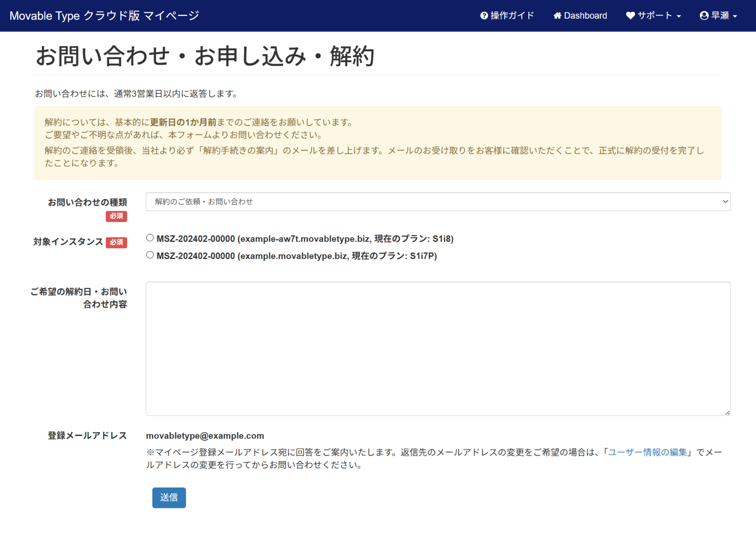Click the heart icon beside サポート
Screen dimensions: 756x533
pos(630,16)
